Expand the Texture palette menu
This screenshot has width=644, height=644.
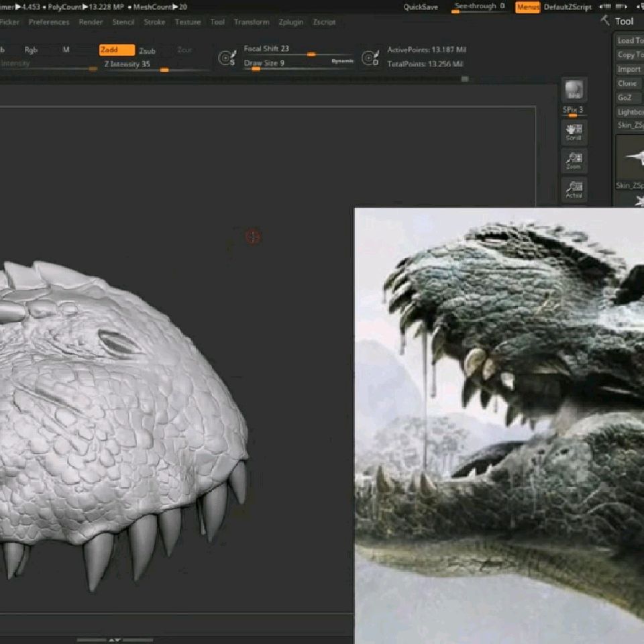[x=188, y=22]
